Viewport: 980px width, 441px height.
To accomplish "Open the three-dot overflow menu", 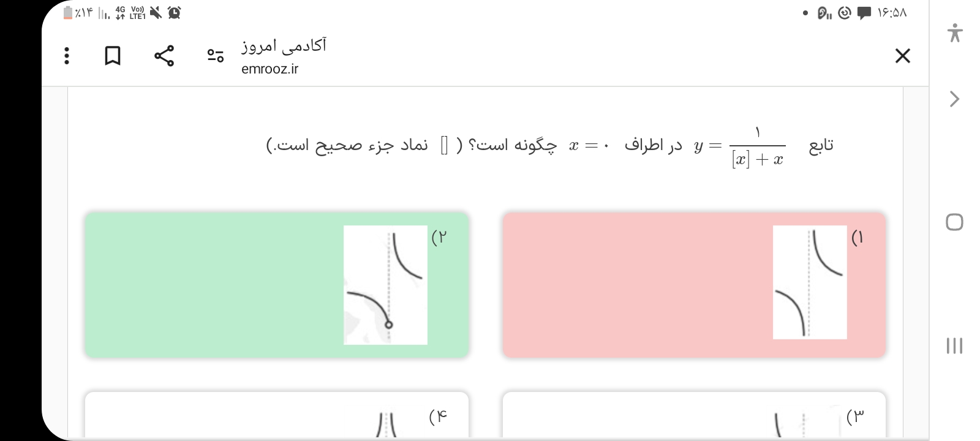I will 67,56.
